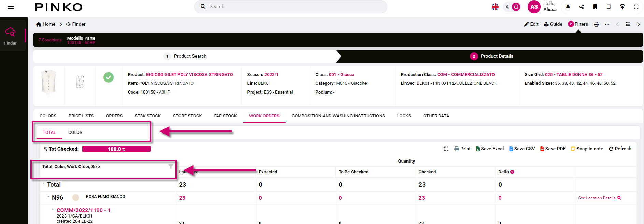The height and width of the screenshot is (224, 644).
Task: Open the COLORS tab
Action: tap(48, 116)
